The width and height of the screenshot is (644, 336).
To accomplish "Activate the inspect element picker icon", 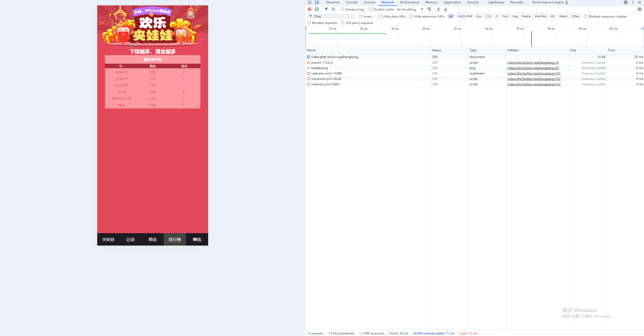I will [x=309, y=2].
